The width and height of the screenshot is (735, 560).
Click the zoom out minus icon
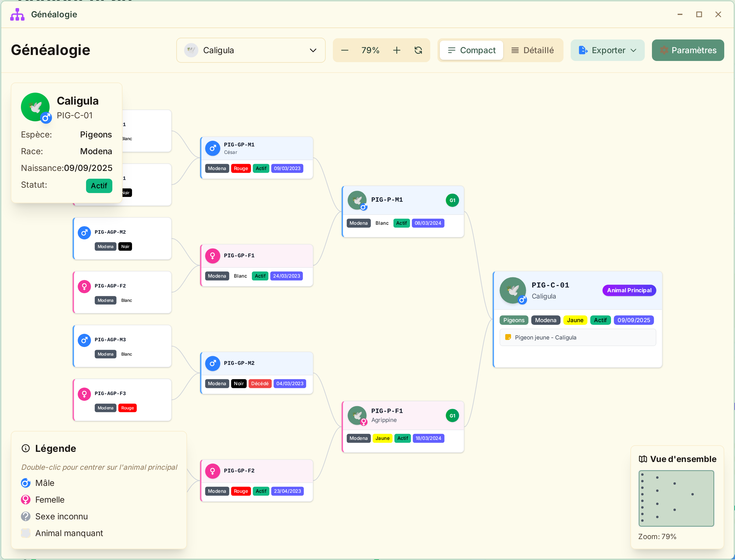coord(345,50)
